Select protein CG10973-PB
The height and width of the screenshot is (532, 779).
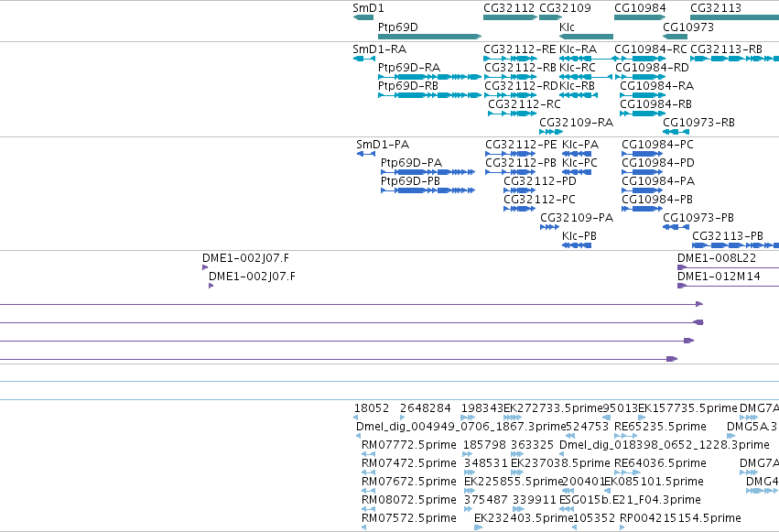click(x=676, y=227)
